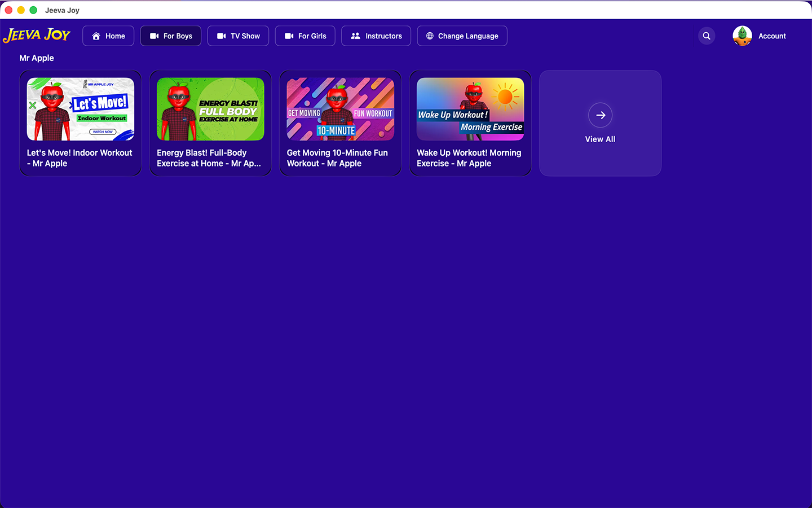Open Energy Blast Full Body thumbnail
812x508 pixels.
pos(210,109)
